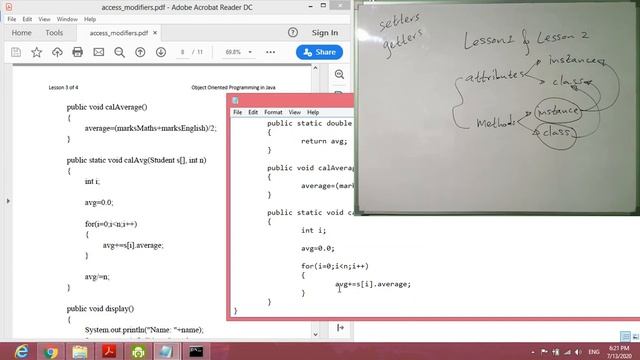Click the page number input field

point(182,52)
